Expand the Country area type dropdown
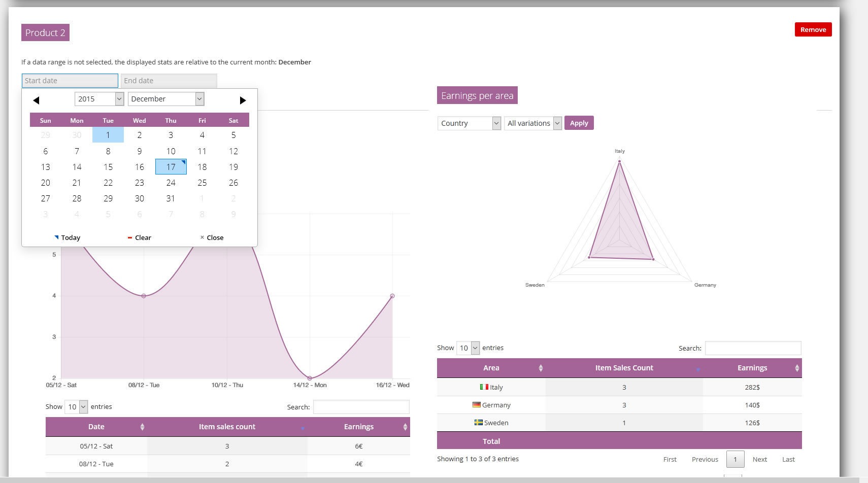The width and height of the screenshot is (868, 483). (x=469, y=123)
